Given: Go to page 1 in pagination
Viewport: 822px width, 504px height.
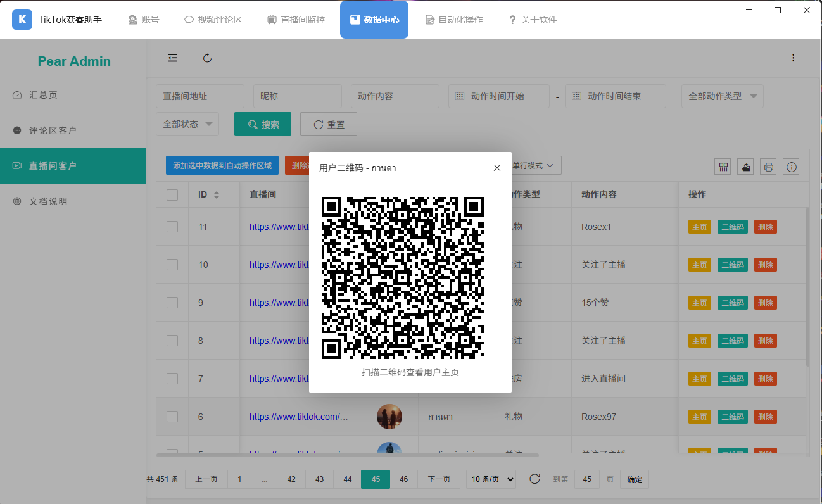Looking at the screenshot, I should coord(239,479).
